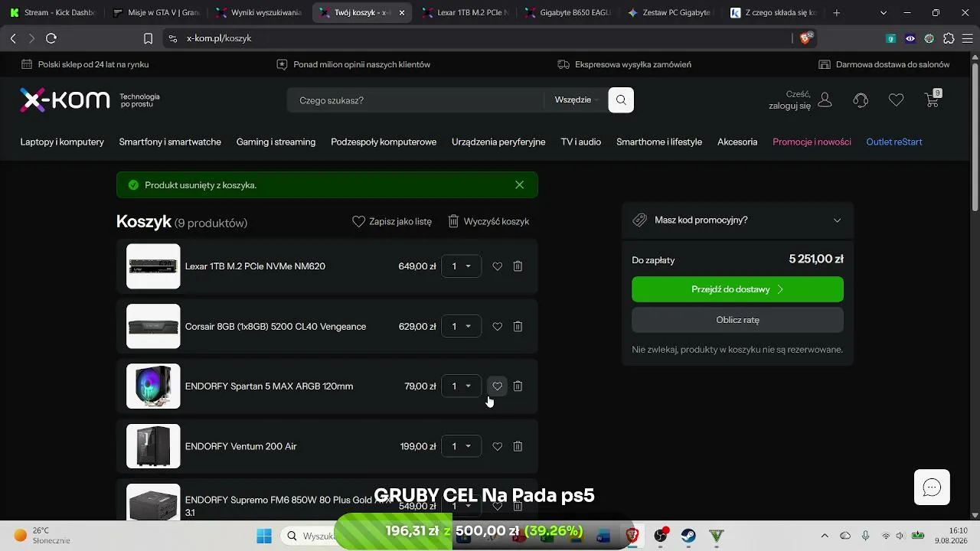Viewport: 980px width, 551px height.
Task: Open quantity dropdown for Lexar 1TB M.2
Action: pyautogui.click(x=462, y=266)
